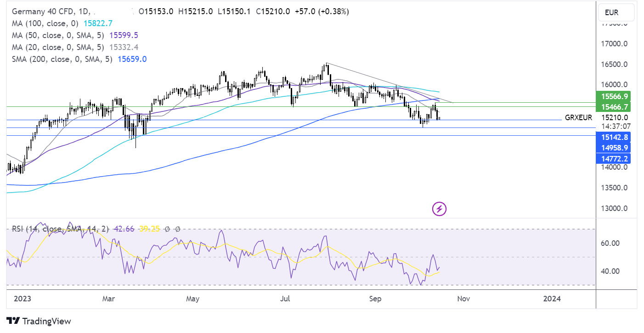This screenshot has height=333, width=644.
Task: Click the 14000.0 price axis tick
Action: point(615,167)
